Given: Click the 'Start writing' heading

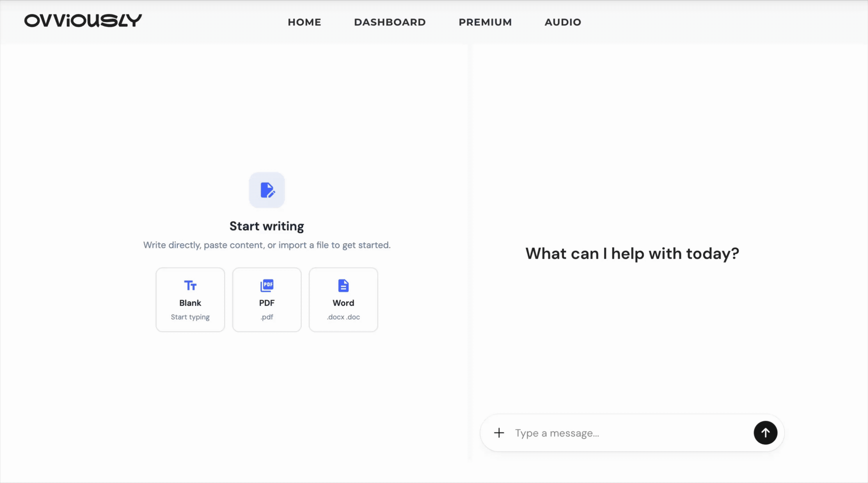Looking at the screenshot, I should point(267,226).
